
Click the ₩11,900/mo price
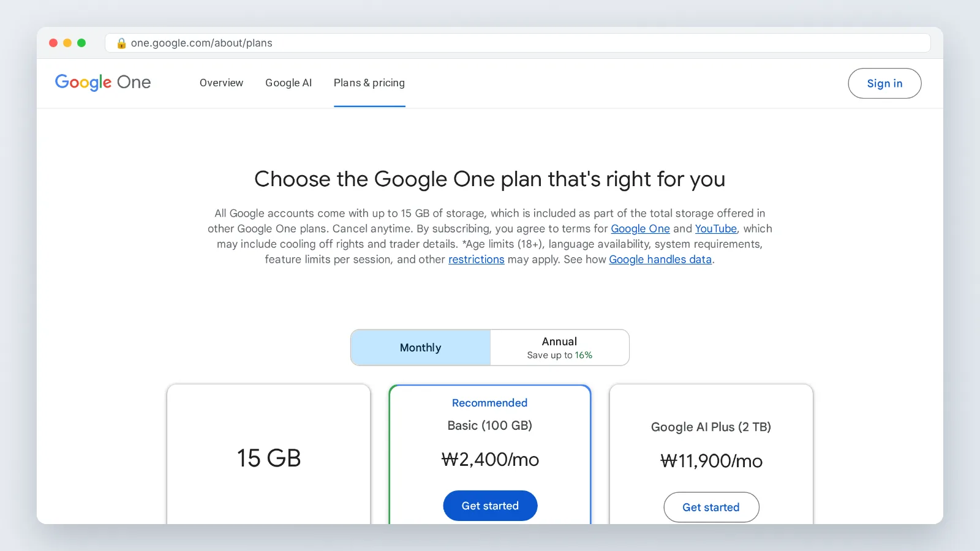(711, 461)
